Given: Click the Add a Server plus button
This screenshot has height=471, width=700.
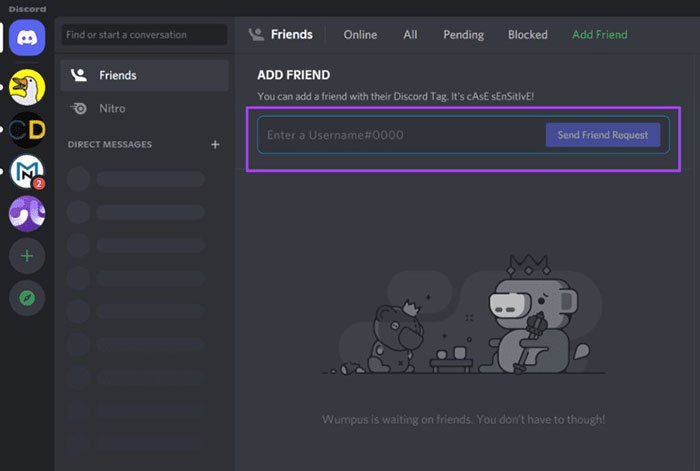Looking at the screenshot, I should [x=27, y=256].
